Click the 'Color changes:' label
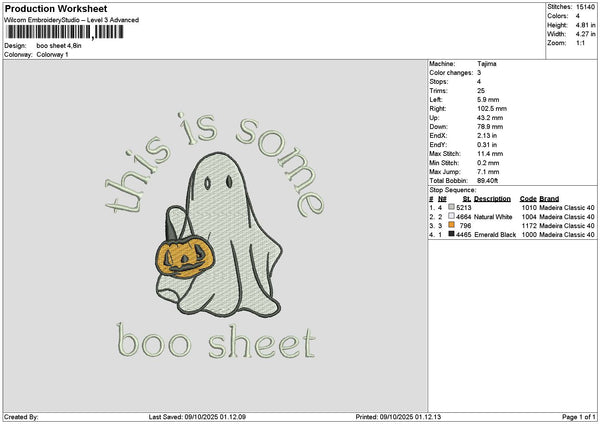The height and width of the screenshot is (424, 600). 451,73
